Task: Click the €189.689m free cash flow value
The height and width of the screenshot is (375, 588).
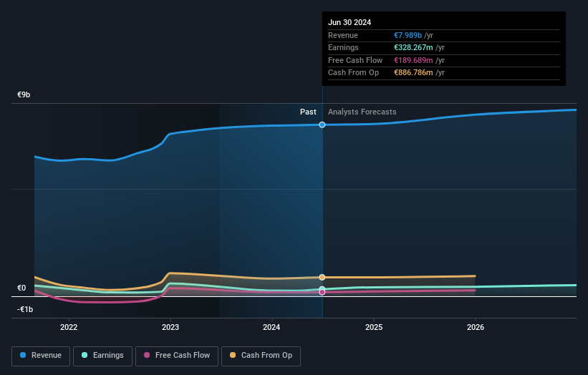Action: click(x=413, y=60)
